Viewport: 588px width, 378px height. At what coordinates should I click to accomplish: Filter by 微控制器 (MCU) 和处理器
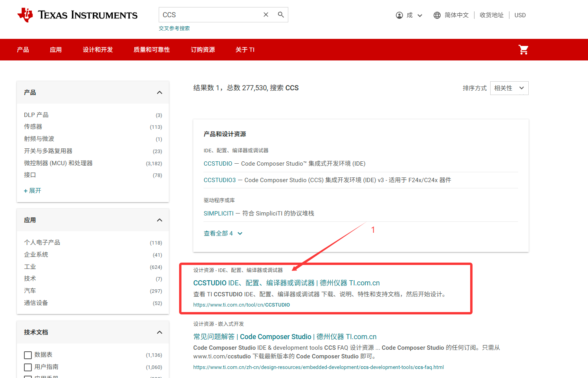[58, 163]
